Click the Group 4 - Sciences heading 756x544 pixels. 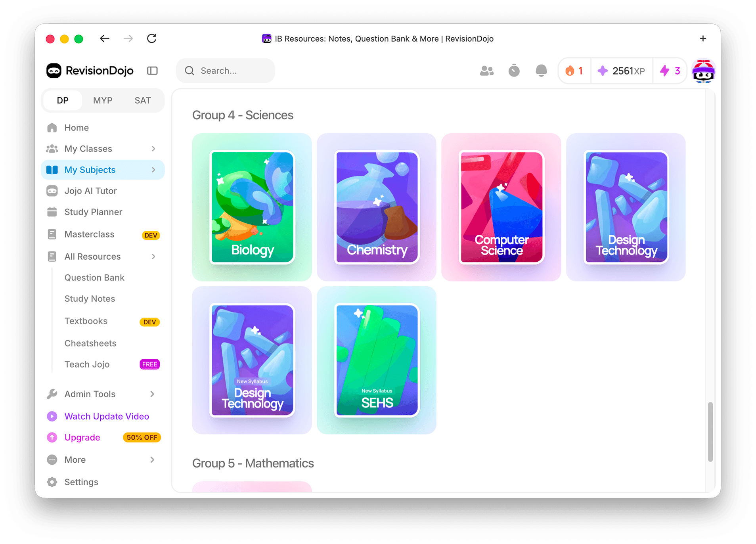click(x=243, y=115)
